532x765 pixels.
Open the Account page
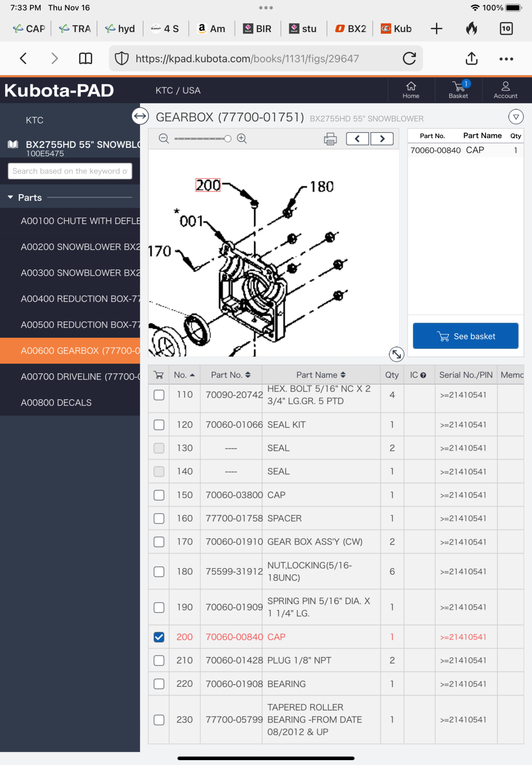pos(505,90)
